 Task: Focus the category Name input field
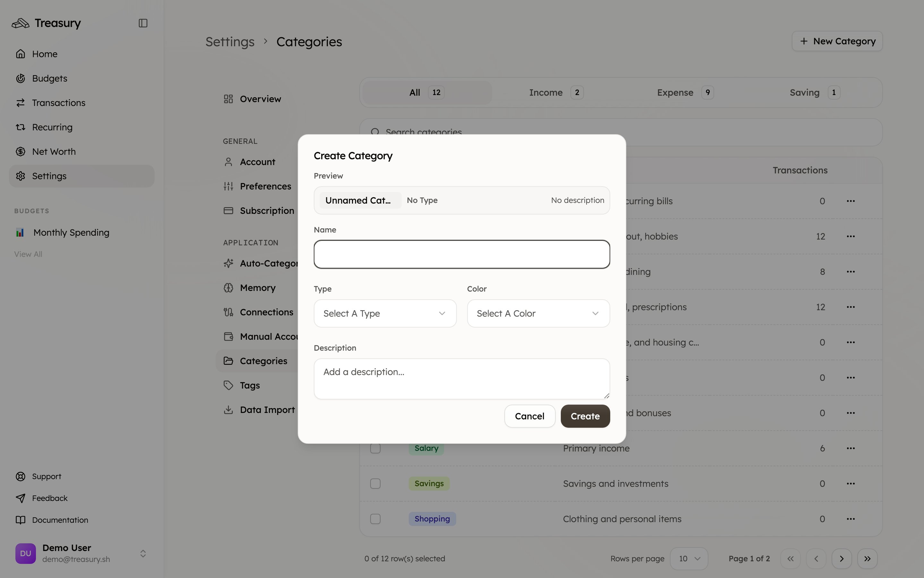pos(462,254)
